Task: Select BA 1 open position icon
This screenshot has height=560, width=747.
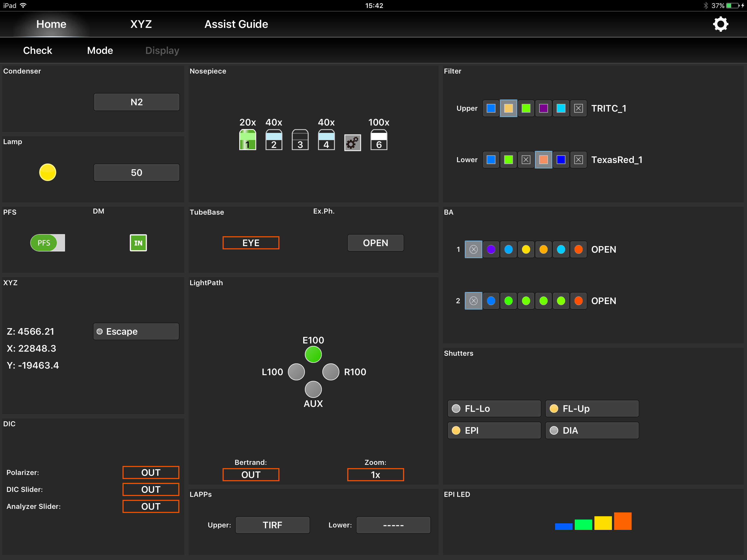Action: pyautogui.click(x=474, y=249)
